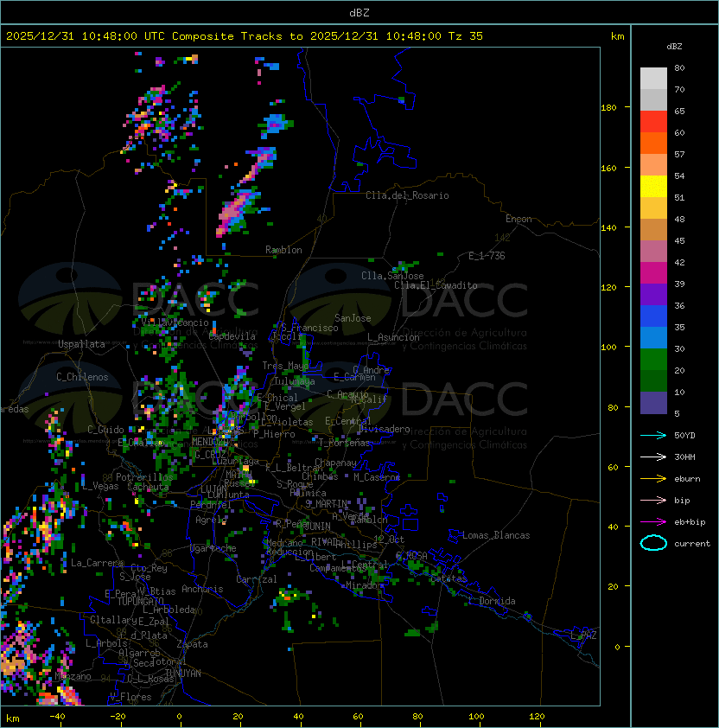Click the L_Dormida label
This screenshot has width=719, height=728.
pos(492,601)
